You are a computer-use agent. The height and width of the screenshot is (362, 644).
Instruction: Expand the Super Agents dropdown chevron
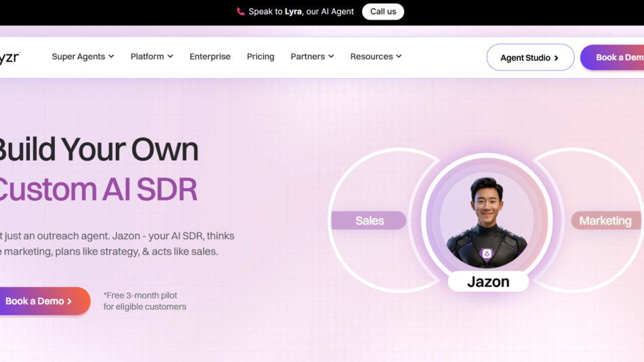111,57
